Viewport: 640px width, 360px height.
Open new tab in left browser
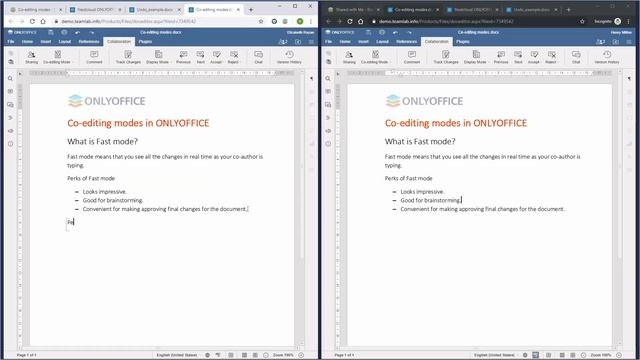251,9
